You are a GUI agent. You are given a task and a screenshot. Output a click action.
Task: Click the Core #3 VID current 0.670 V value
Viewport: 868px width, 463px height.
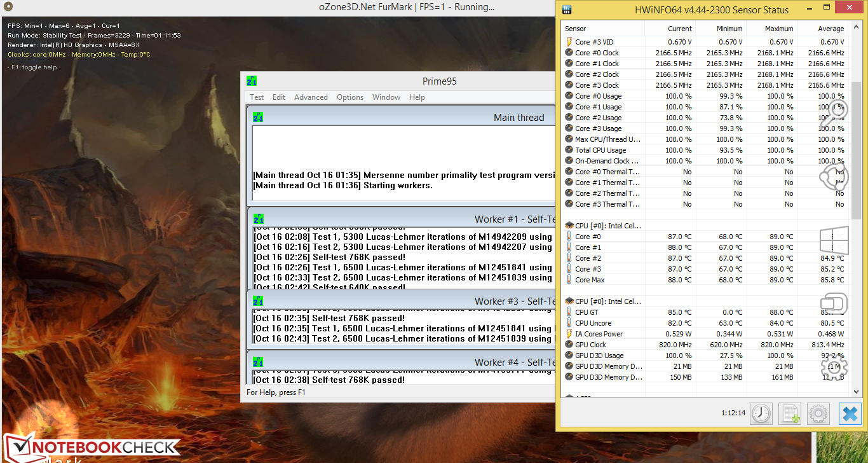pyautogui.click(x=679, y=42)
